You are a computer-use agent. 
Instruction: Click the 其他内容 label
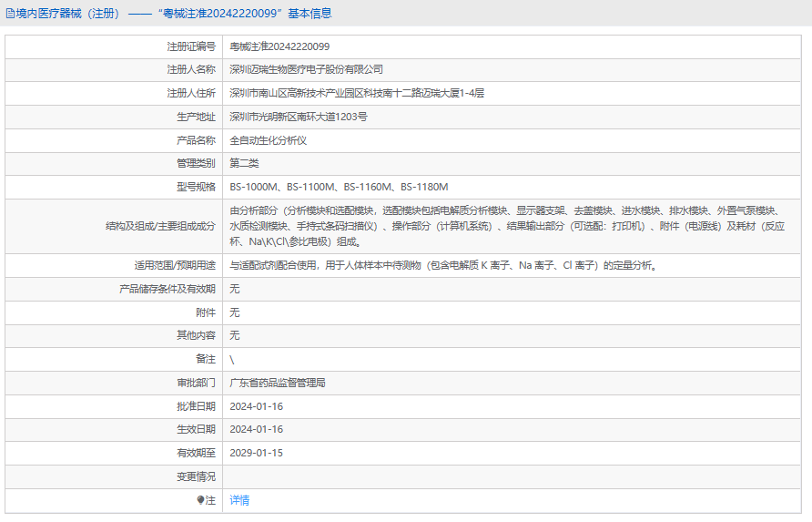(196, 335)
